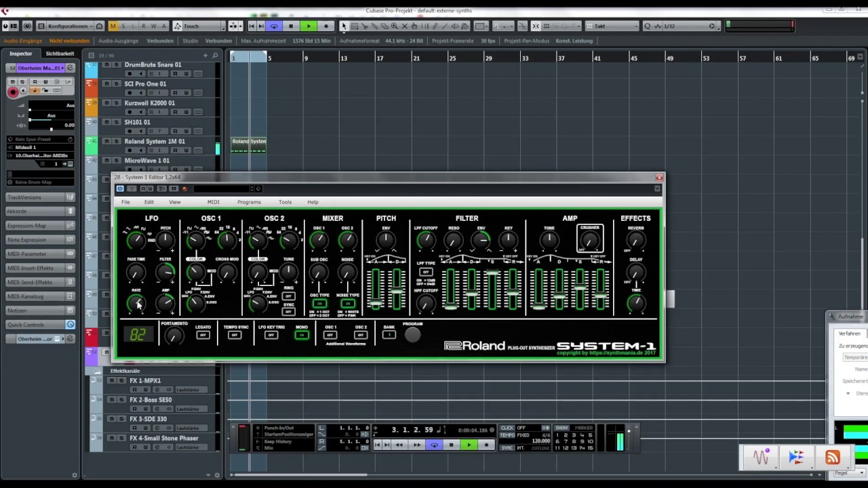This screenshot has height=488, width=868.
Task: Select the Range Selection tool
Action: coord(354,26)
